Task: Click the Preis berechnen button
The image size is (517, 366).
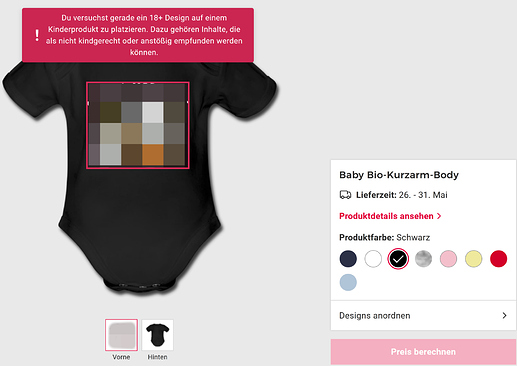Action: (x=423, y=352)
